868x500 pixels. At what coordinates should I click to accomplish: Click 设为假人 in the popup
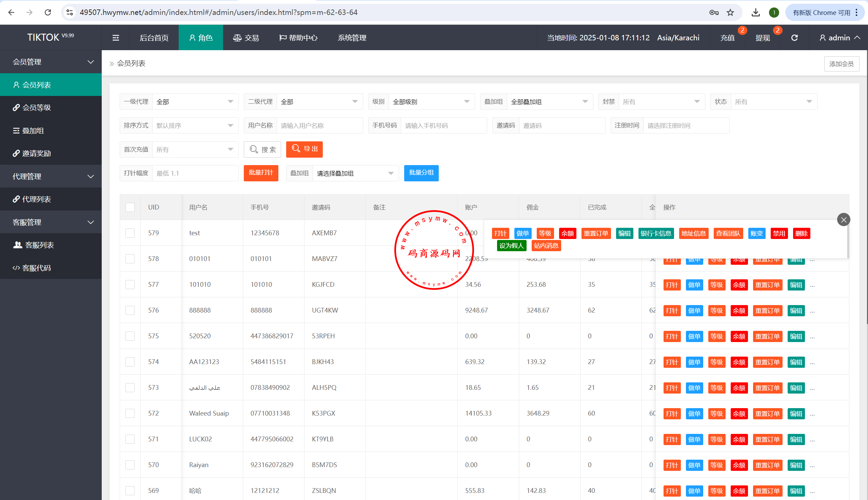pyautogui.click(x=511, y=246)
